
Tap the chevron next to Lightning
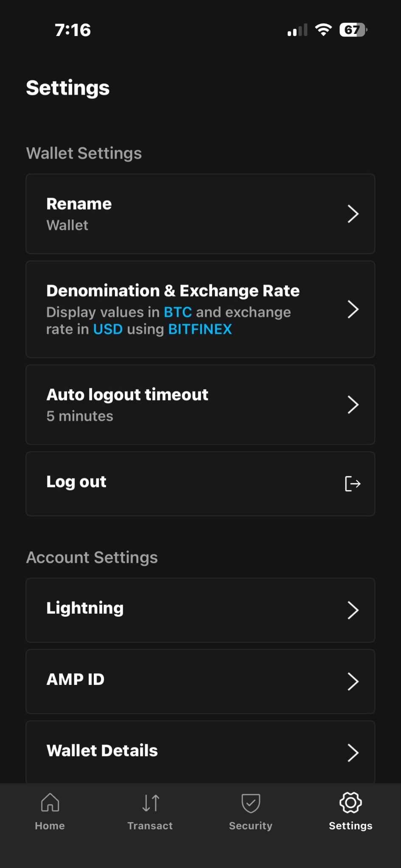(x=353, y=610)
